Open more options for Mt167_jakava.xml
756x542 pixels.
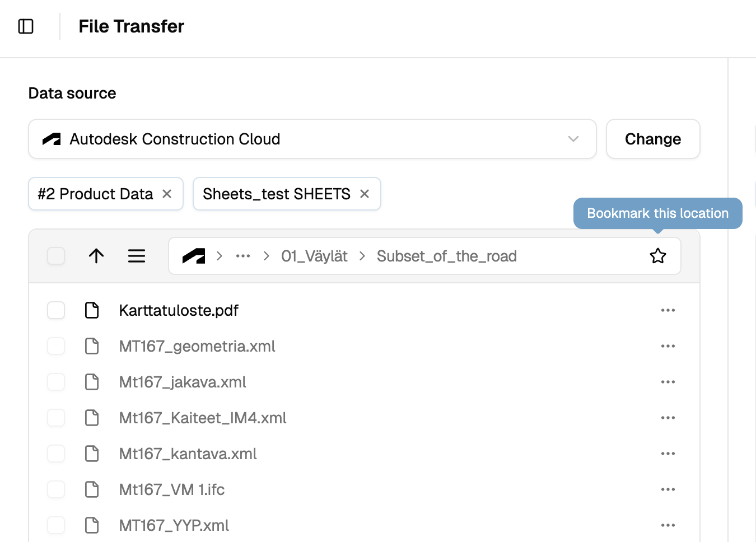pyautogui.click(x=668, y=382)
